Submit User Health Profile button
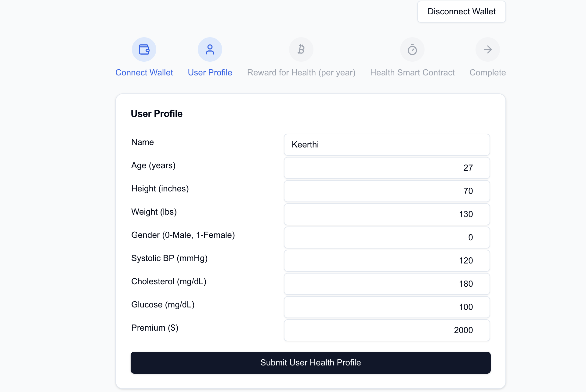586x392 pixels. pyautogui.click(x=310, y=363)
